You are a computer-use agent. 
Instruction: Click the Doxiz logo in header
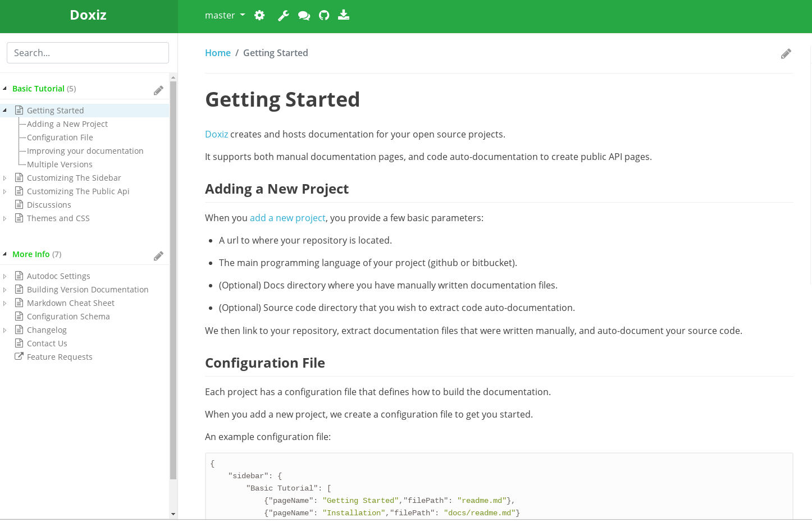click(88, 15)
